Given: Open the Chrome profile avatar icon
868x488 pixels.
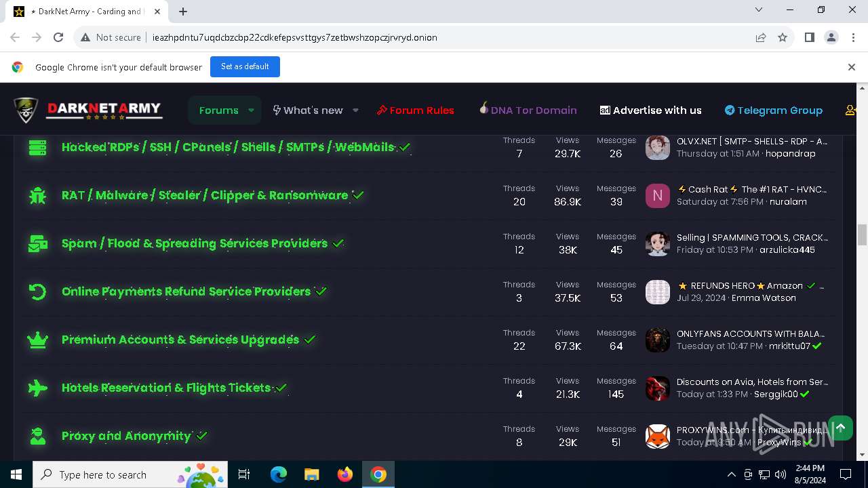Looking at the screenshot, I should (x=831, y=37).
